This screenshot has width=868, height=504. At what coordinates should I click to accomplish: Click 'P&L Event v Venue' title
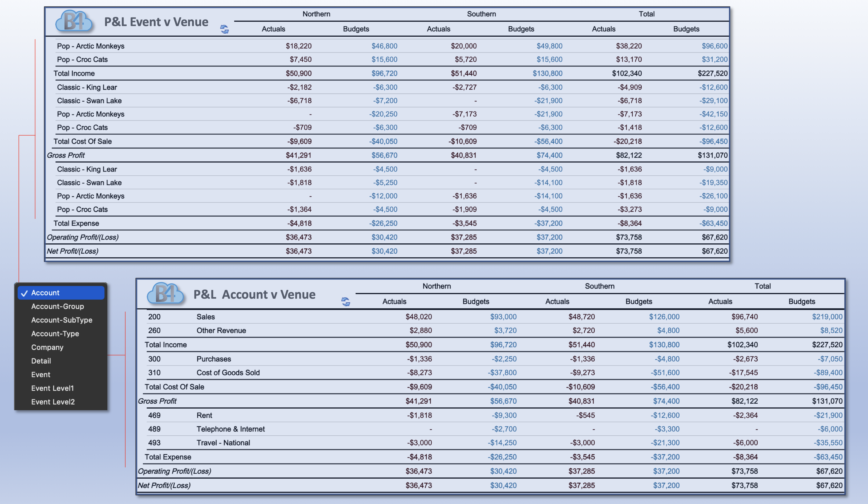pos(156,22)
